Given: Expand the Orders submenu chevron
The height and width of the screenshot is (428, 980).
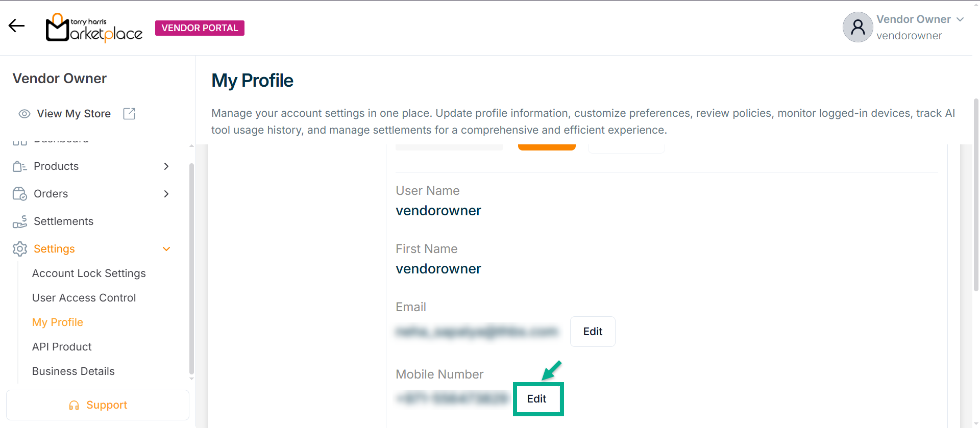Looking at the screenshot, I should 166,194.
